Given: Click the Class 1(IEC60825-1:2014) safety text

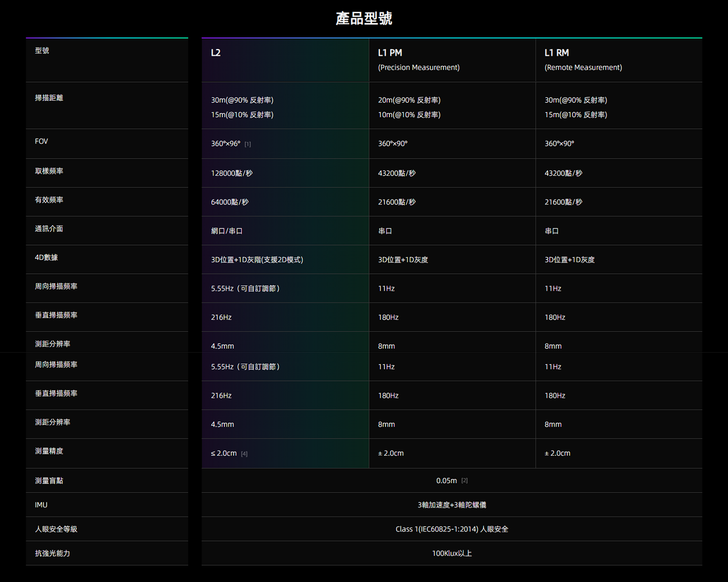Looking at the screenshot, I should pos(452,529).
